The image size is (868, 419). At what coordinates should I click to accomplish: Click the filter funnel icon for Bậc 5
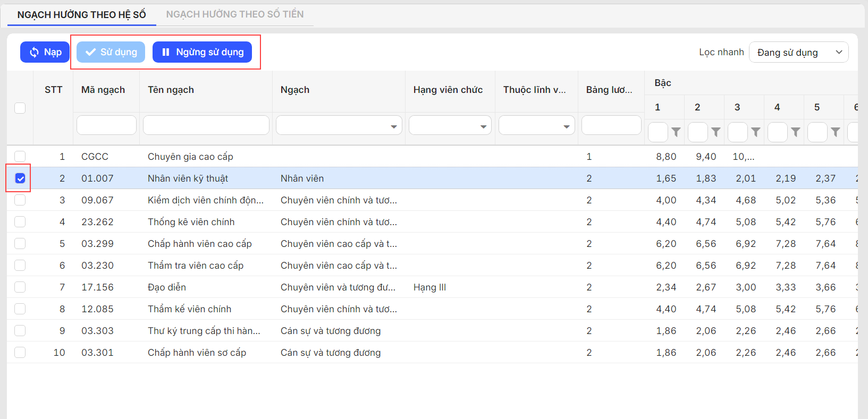point(835,132)
